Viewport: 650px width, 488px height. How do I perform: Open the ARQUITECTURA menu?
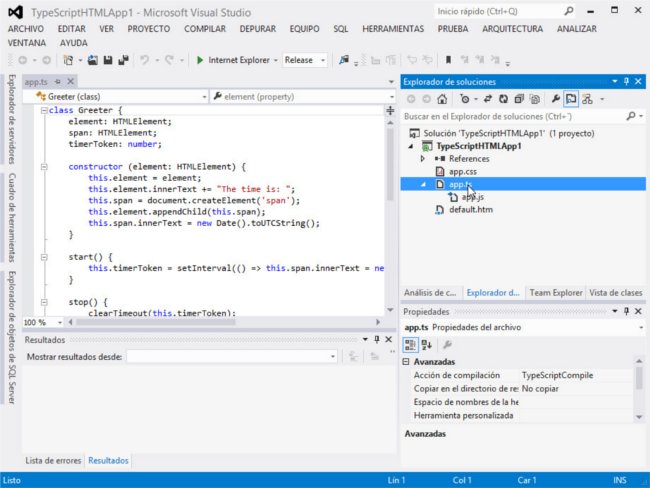pyautogui.click(x=512, y=29)
